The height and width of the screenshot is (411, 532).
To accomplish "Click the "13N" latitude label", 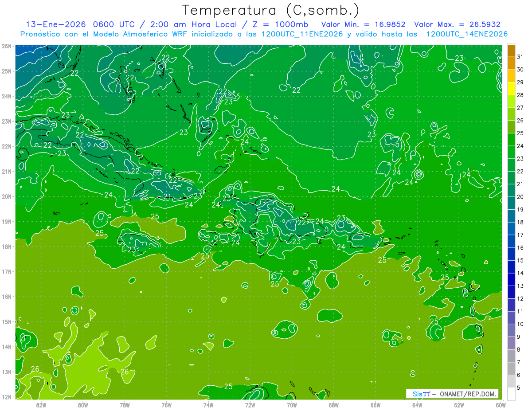I will (x=6, y=372).
